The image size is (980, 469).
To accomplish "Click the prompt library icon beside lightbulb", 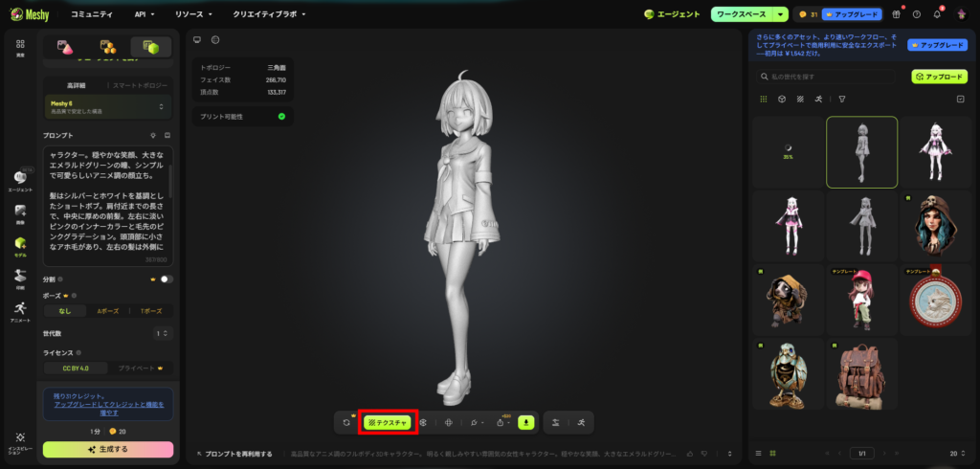I will click(167, 135).
